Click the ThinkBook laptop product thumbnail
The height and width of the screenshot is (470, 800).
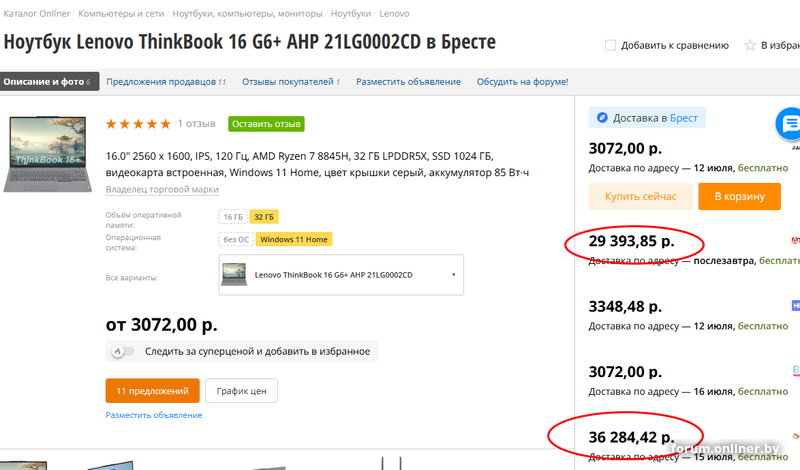(x=48, y=152)
